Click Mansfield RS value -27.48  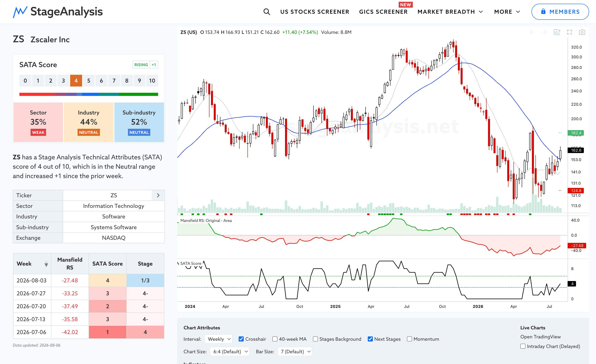click(x=70, y=280)
